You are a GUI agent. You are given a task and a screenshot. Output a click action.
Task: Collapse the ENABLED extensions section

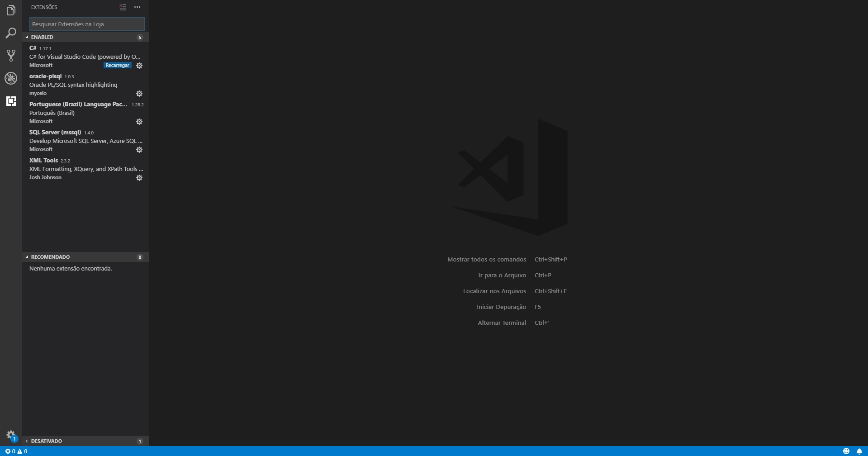pyautogui.click(x=42, y=37)
